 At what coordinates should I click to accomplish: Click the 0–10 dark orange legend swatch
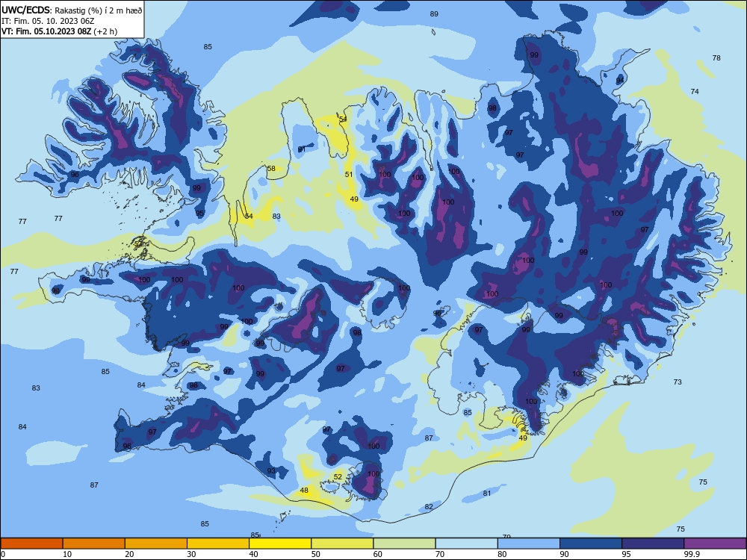pyautogui.click(x=31, y=544)
